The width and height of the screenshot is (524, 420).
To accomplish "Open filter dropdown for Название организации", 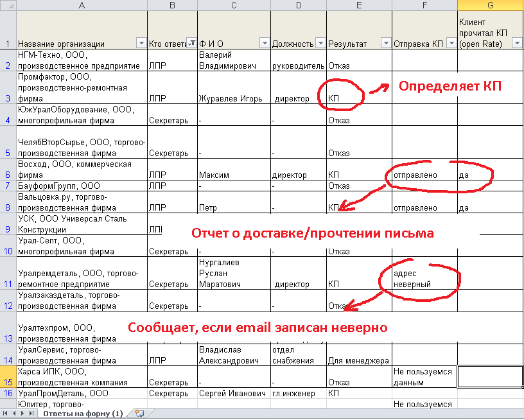I will tap(141, 43).
